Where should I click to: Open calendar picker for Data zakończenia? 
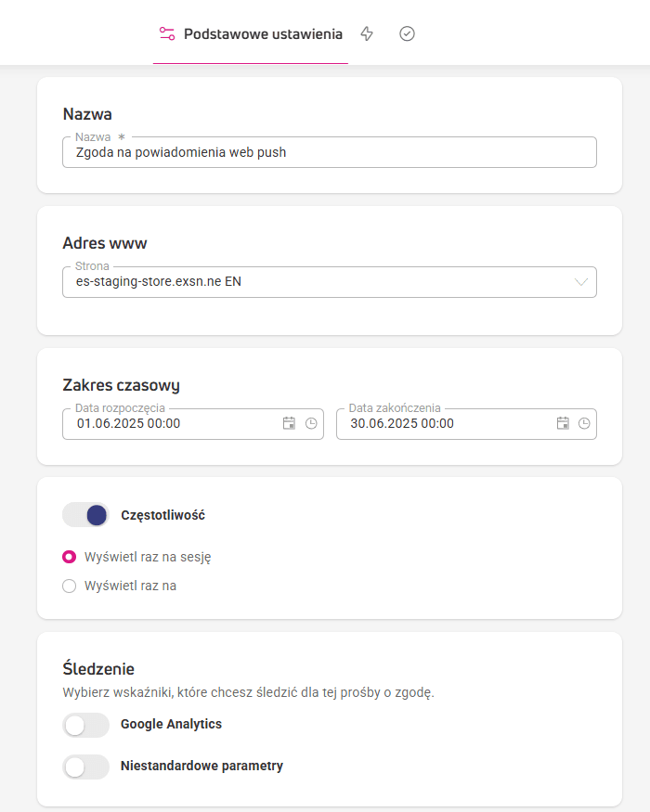click(x=563, y=423)
